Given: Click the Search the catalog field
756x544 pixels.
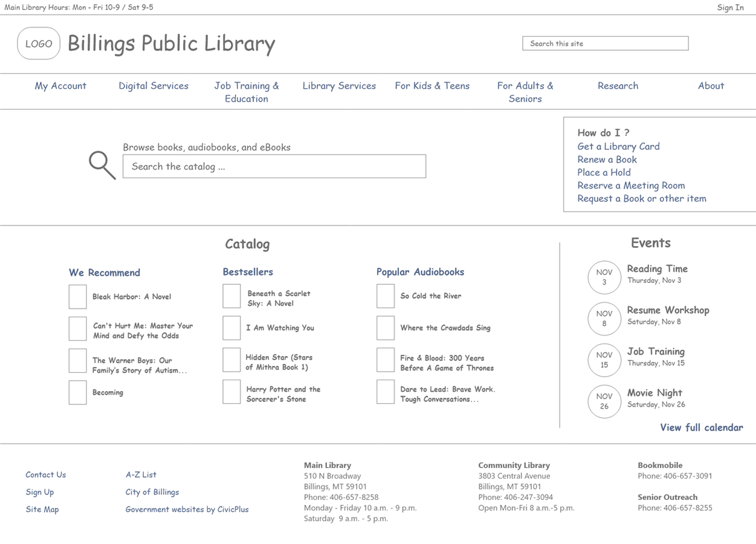Looking at the screenshot, I should 274,166.
